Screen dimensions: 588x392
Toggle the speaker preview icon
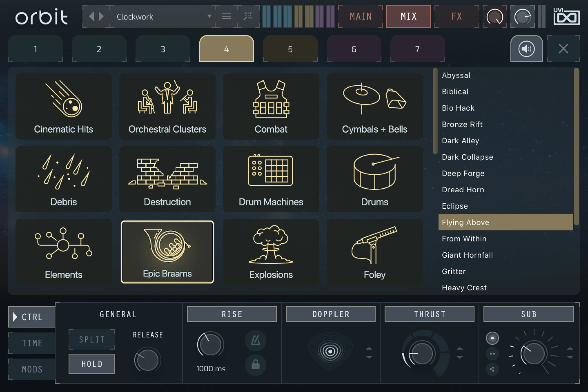[x=526, y=49]
